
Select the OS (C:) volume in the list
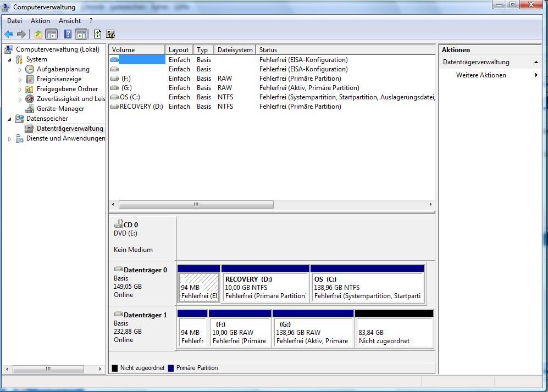(130, 97)
